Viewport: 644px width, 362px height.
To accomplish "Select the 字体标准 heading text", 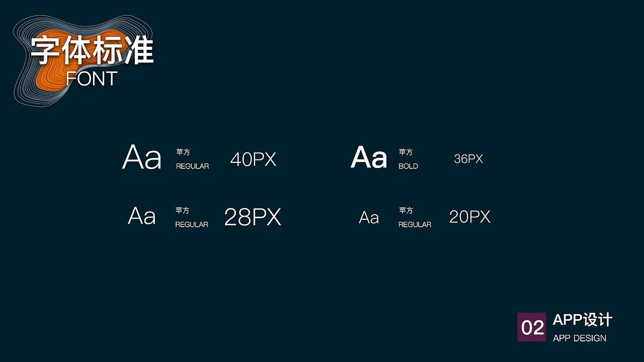I will point(92,51).
